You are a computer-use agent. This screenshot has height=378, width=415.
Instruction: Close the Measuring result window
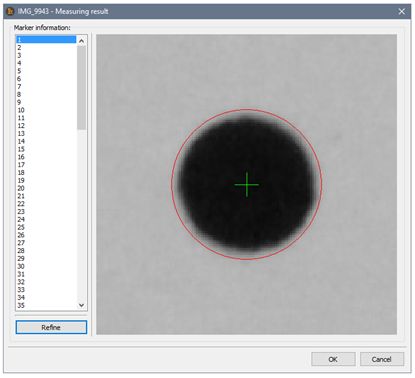click(x=402, y=11)
